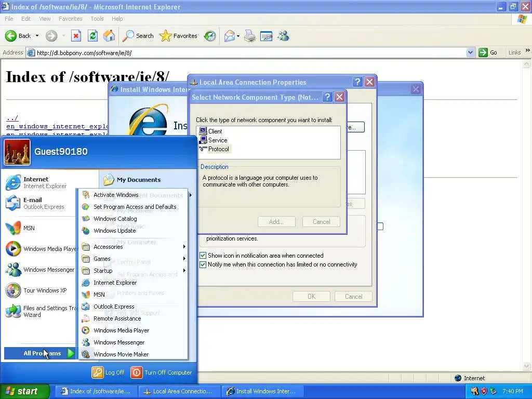Open the Messenger icon in the IE toolbar
The height and width of the screenshot is (399, 532).
point(283,36)
